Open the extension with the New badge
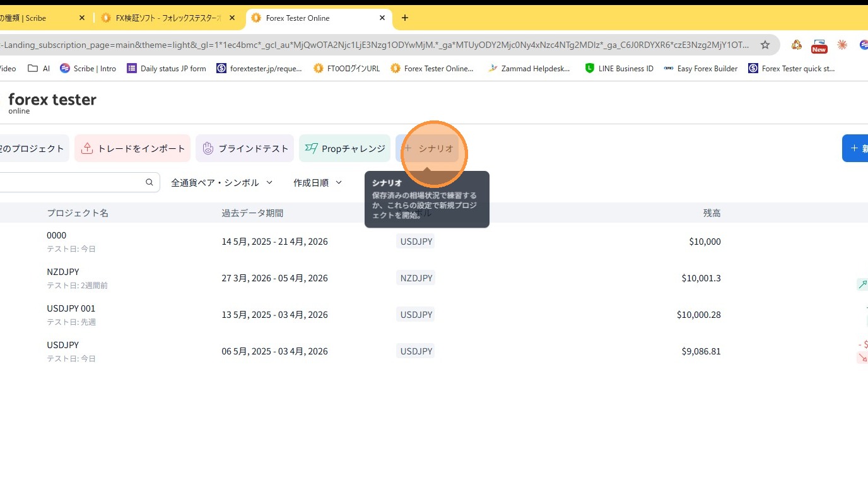Screen dimensions: 868x485 [819, 45]
